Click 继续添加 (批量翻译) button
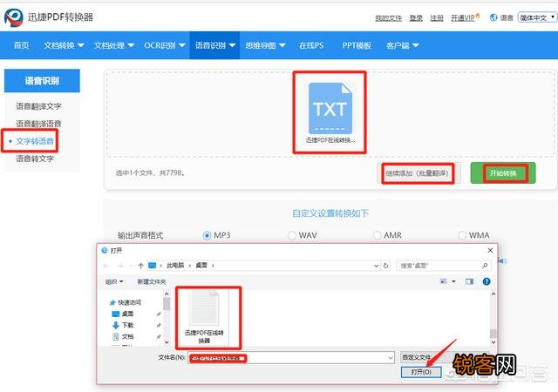 (418, 173)
